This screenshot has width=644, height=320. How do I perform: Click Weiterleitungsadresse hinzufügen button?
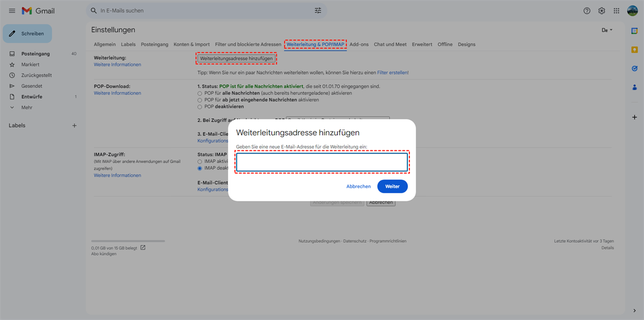237,58
